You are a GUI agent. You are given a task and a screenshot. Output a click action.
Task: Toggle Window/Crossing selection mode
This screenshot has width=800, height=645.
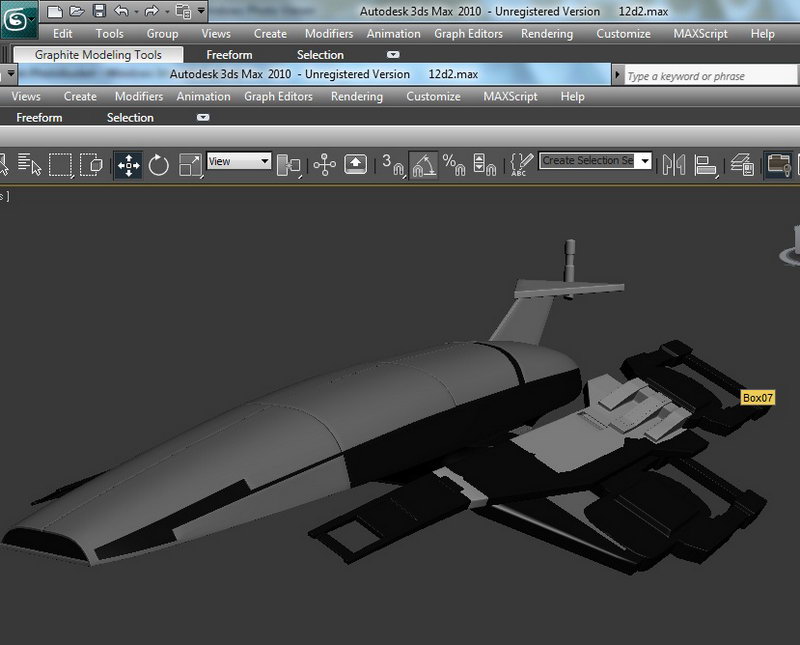92,165
